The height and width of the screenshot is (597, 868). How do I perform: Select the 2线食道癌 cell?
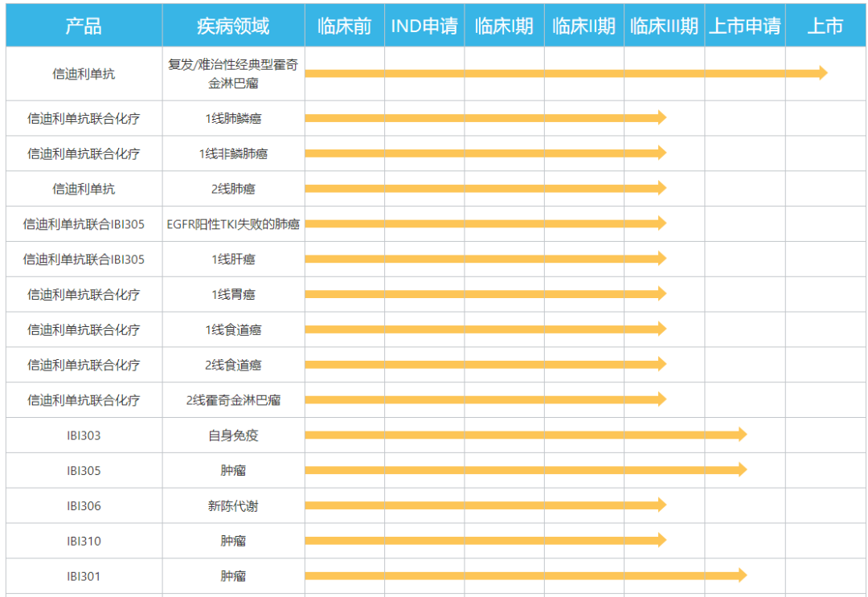[x=234, y=365]
